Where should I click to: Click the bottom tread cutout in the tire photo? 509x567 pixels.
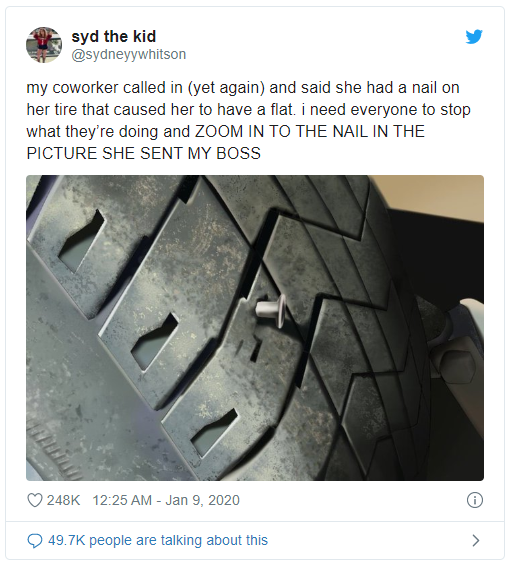click(x=214, y=433)
